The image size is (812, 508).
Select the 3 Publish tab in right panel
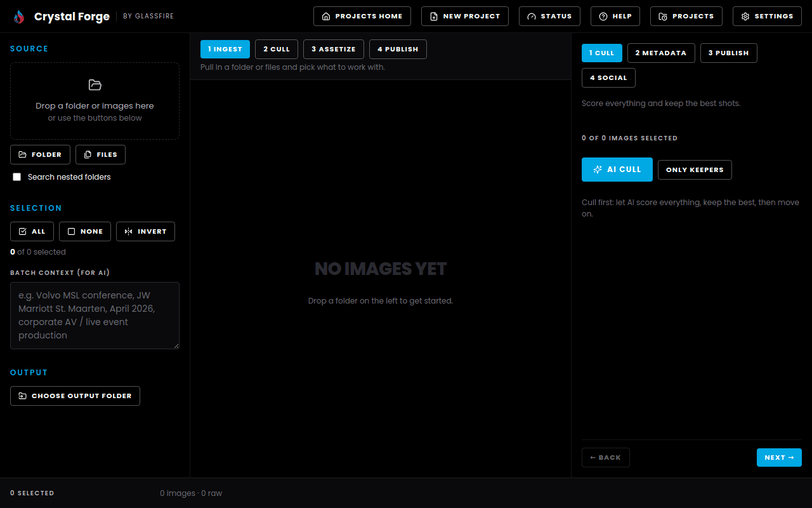point(729,53)
